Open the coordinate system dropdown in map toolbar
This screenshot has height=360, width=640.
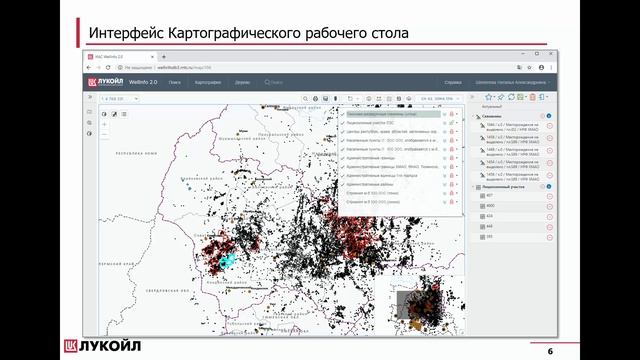coord(439,99)
